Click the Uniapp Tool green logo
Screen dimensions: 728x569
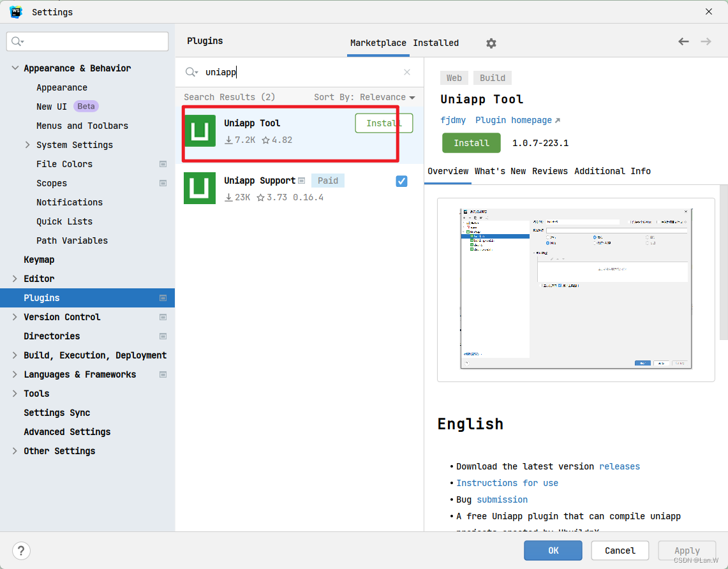point(200,131)
